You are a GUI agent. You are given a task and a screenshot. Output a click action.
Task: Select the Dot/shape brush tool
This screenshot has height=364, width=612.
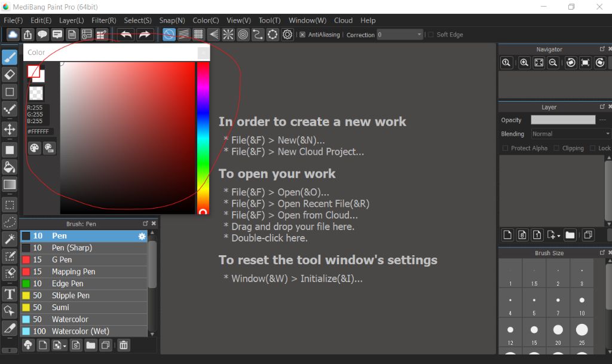[10, 109]
